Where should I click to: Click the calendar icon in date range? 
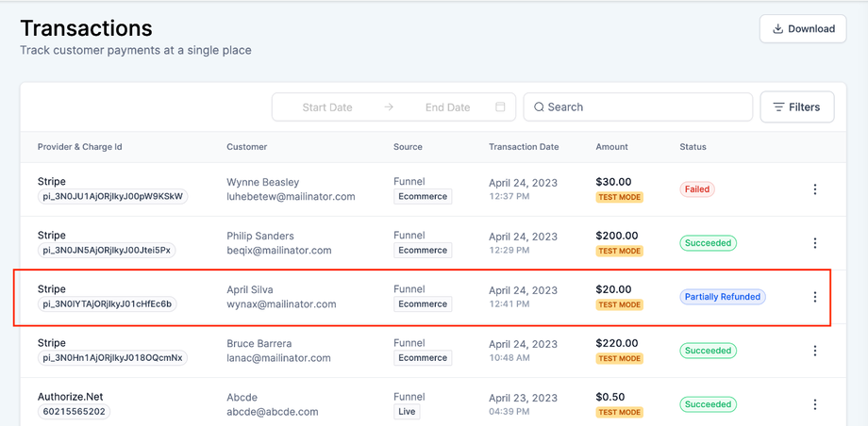coord(501,107)
